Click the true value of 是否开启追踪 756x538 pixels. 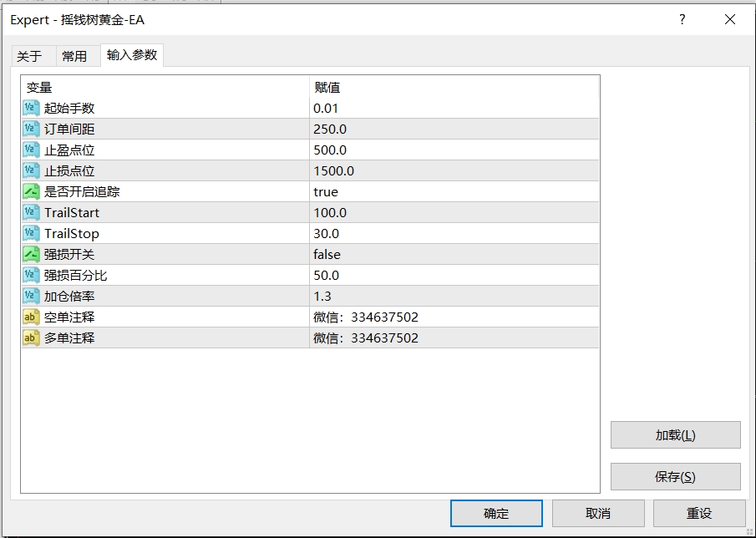click(326, 191)
